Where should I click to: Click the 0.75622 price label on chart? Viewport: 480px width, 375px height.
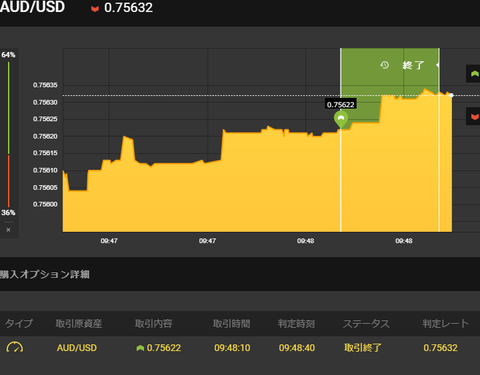(340, 104)
